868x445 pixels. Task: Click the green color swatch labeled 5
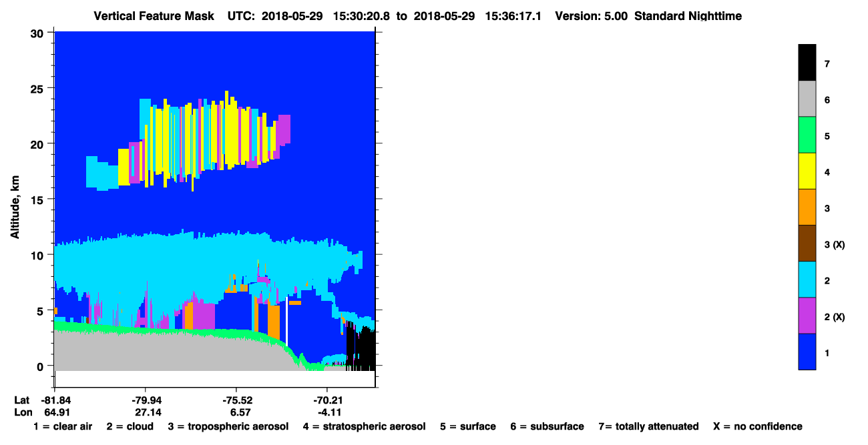click(807, 135)
